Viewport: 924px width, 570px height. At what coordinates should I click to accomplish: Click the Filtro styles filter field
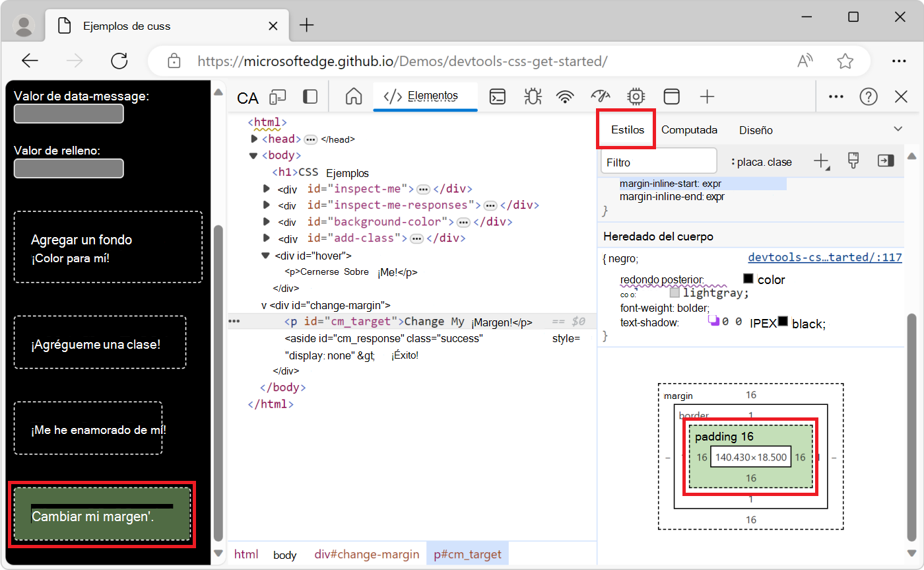(x=658, y=162)
